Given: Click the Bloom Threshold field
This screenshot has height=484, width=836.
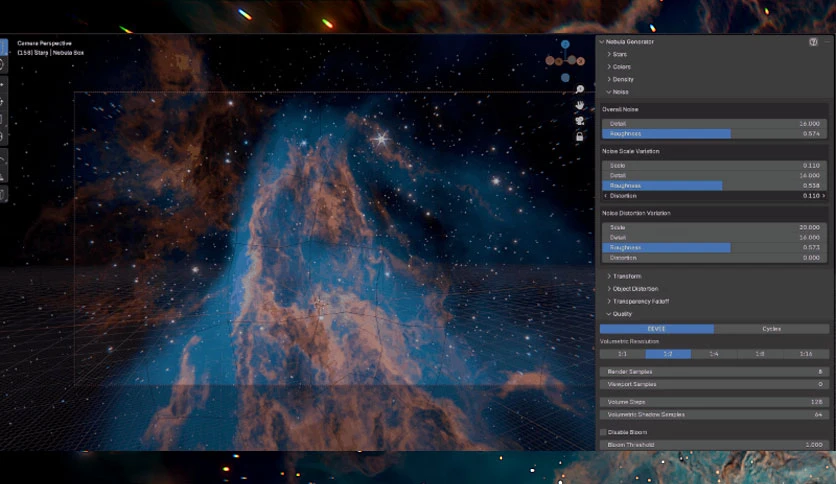Looking at the screenshot, I should point(714,445).
